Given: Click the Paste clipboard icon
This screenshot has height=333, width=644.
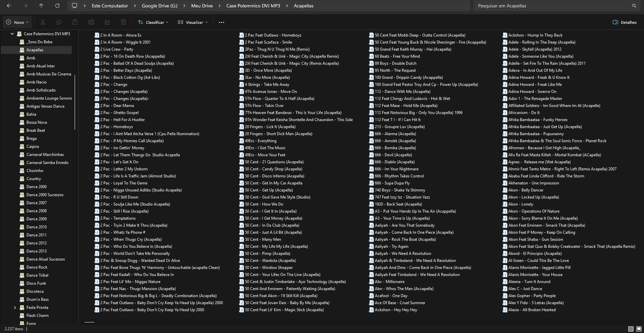Looking at the screenshot, I should tap(75, 22).
